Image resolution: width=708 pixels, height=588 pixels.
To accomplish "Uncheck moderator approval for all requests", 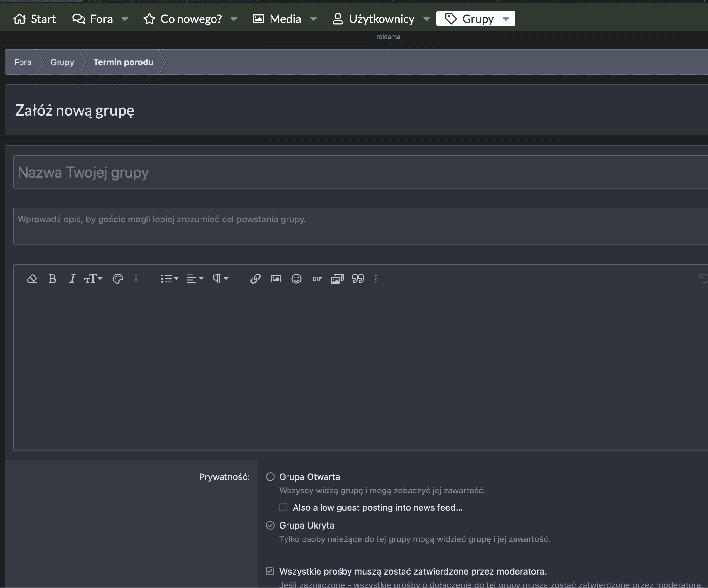I will 270,571.
